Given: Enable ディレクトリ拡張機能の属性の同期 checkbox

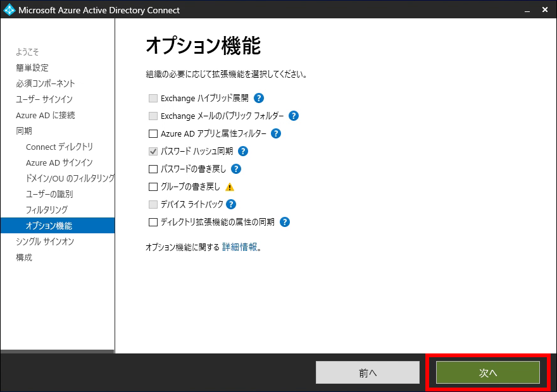Looking at the screenshot, I should 153,222.
